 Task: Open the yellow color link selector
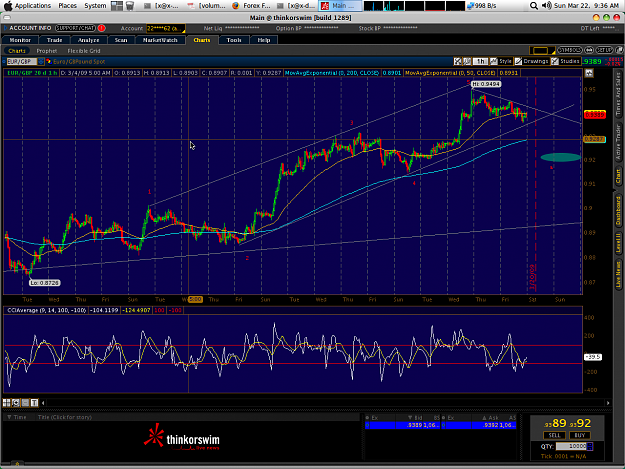pos(542,50)
